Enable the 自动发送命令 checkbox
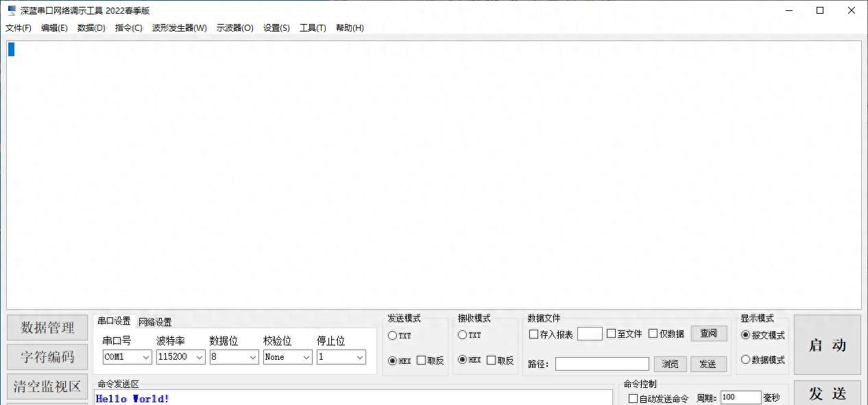Screen dimensions: 868x405 [634, 398]
